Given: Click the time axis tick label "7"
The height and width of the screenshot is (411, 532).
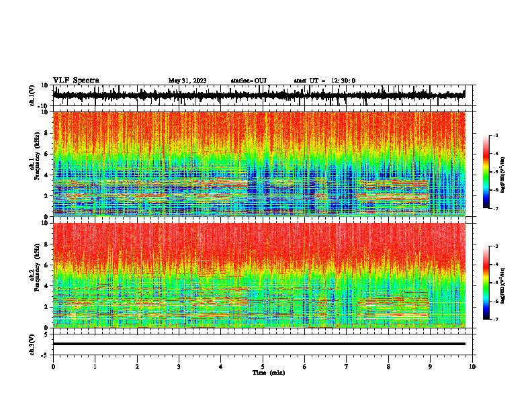Looking at the screenshot, I should 347,367.
